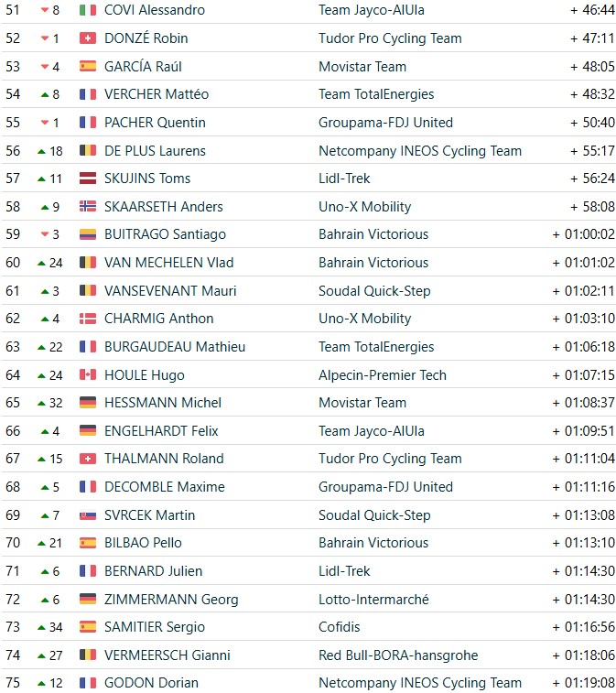Open Team TotalEnergies in VERCHER's row
Screen dimensions: 616x693
(376, 94)
